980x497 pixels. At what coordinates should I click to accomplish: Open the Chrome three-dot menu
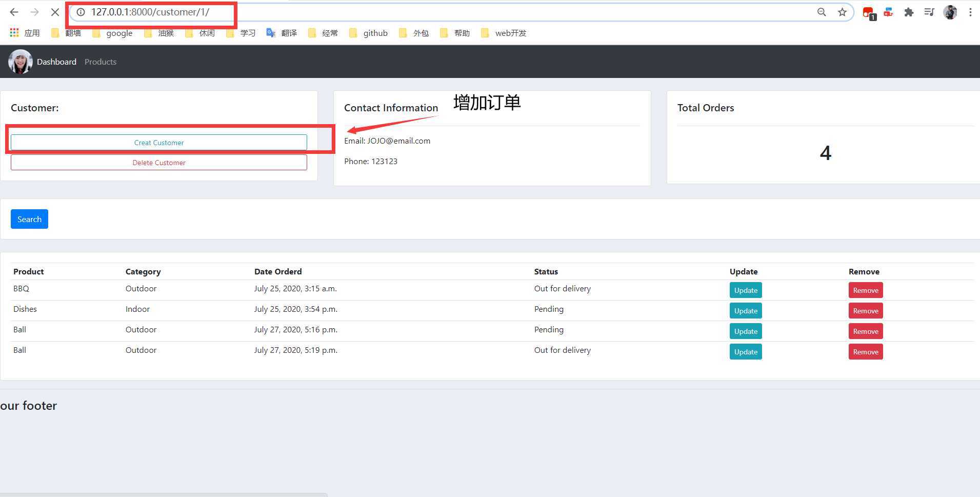(970, 12)
